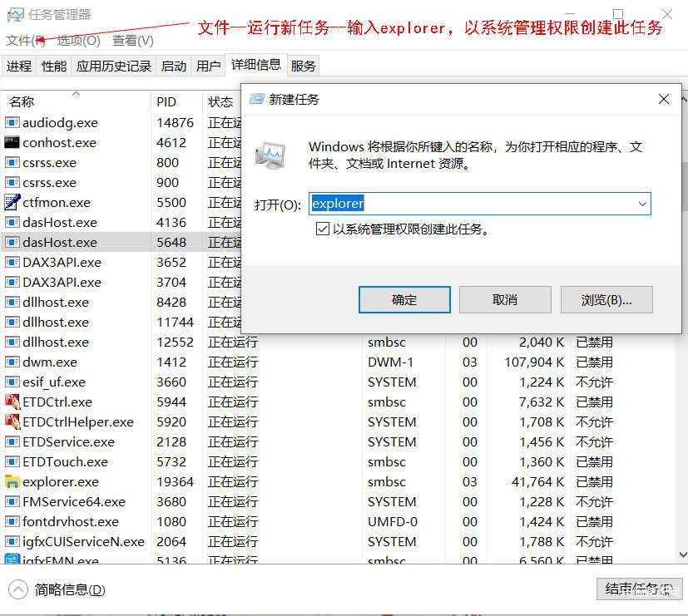688x616 pixels.
Task: Click the ETDTouch.exe process icon
Action: point(12,461)
